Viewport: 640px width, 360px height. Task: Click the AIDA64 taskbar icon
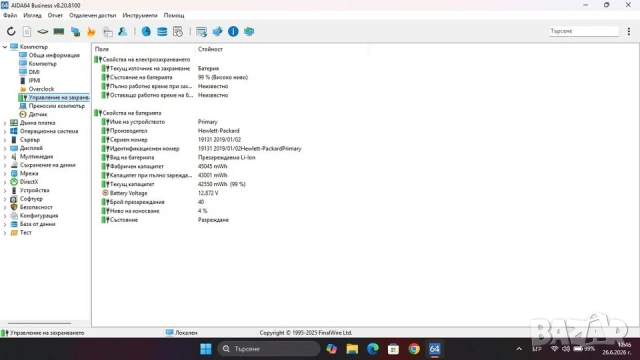click(x=434, y=349)
